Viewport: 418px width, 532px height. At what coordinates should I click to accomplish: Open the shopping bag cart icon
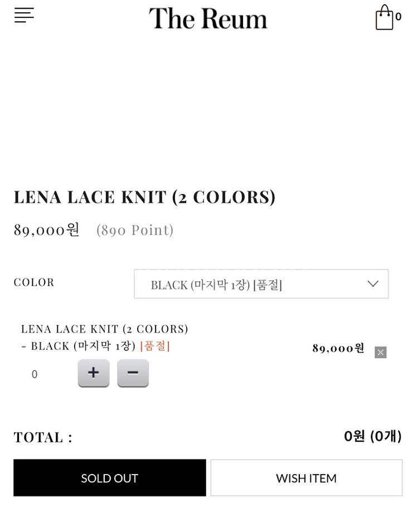tap(385, 17)
